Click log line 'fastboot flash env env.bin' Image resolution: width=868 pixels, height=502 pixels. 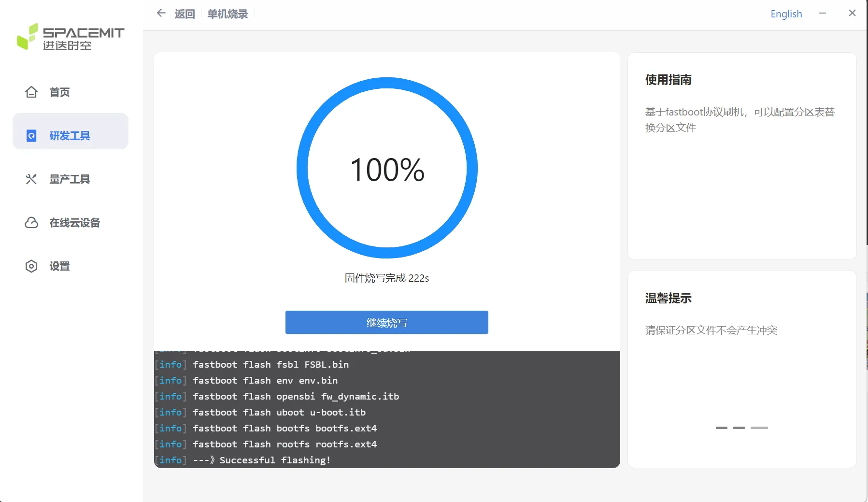265,380
